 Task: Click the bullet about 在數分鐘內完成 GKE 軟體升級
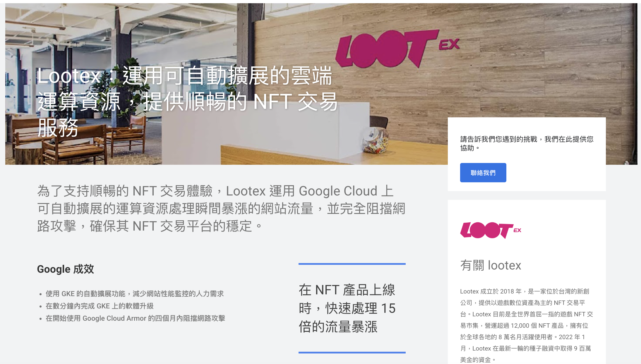point(100,306)
